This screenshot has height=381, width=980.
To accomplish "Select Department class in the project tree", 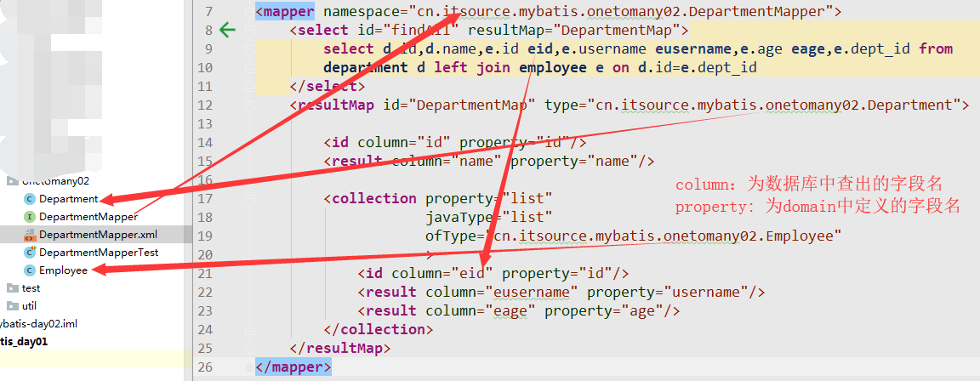I will coord(68,199).
